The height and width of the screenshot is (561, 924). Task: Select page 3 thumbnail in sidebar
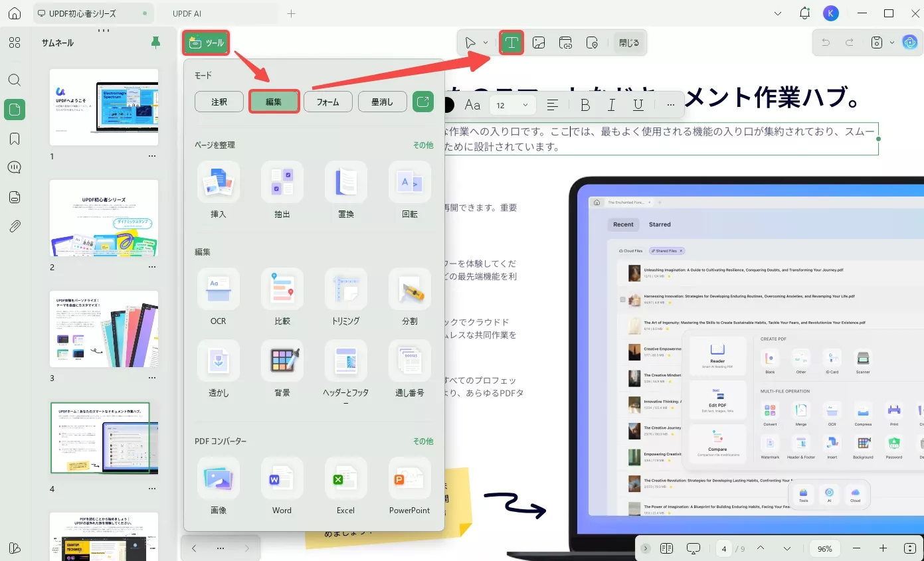(104, 329)
